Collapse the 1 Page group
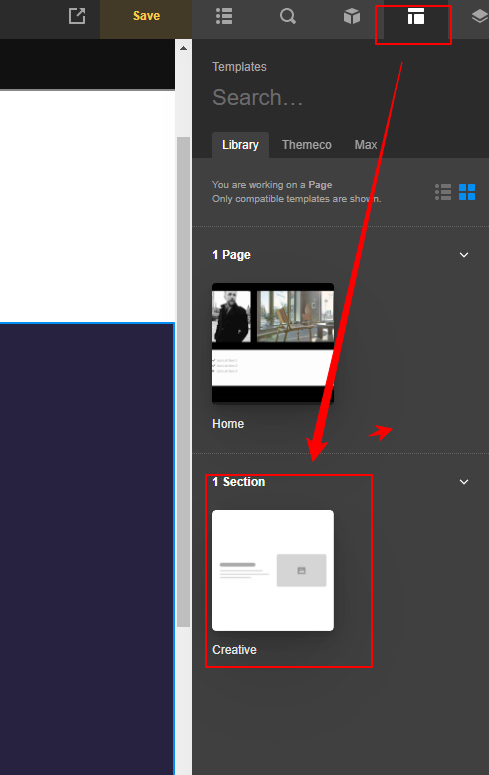489x775 pixels. [464, 255]
